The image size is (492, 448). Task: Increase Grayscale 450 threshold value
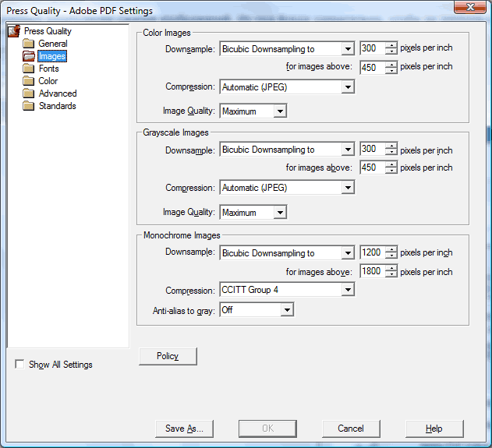[x=391, y=164]
